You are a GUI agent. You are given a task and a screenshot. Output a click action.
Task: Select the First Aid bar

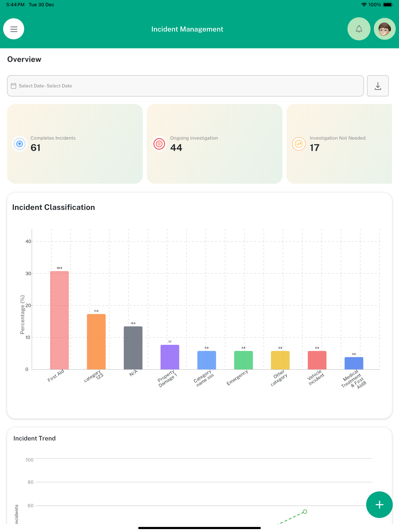click(59, 320)
